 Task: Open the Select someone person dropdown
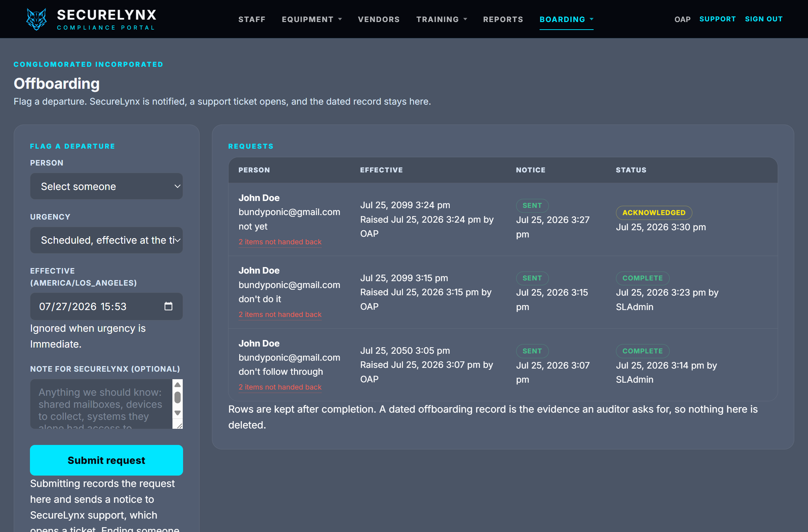point(106,186)
